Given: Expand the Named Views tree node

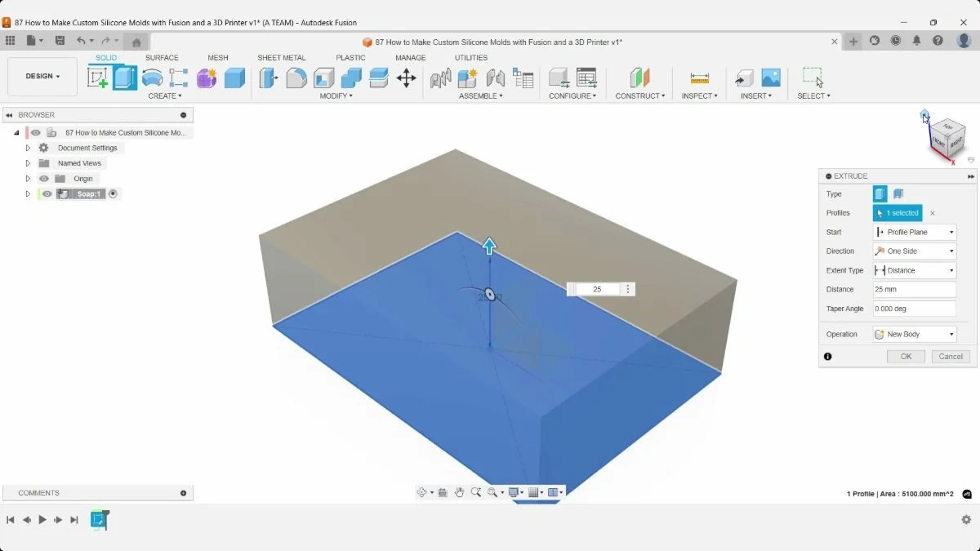Looking at the screenshot, I should coord(28,163).
